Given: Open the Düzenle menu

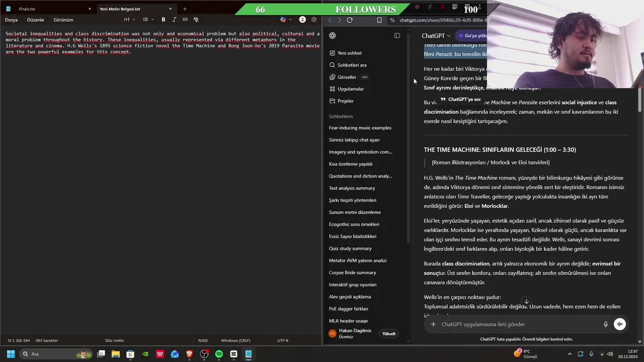Looking at the screenshot, I should point(35,20).
